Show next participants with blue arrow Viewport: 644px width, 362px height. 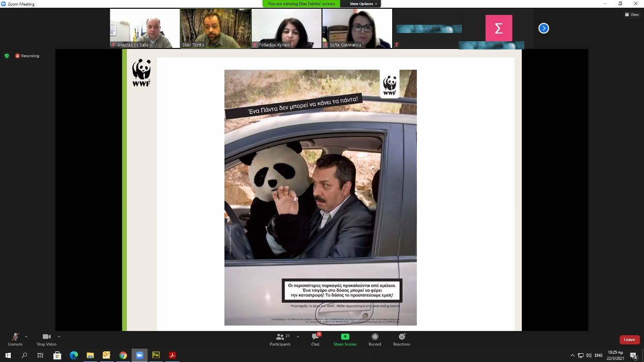click(x=543, y=28)
